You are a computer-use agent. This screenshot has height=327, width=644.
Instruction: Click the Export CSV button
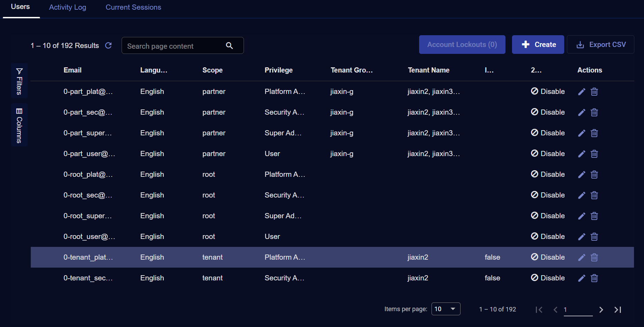point(601,45)
